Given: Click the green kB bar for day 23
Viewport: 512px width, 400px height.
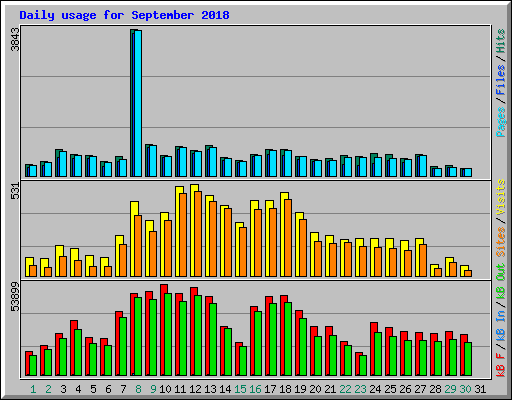Looking at the screenshot, I should [363, 366].
